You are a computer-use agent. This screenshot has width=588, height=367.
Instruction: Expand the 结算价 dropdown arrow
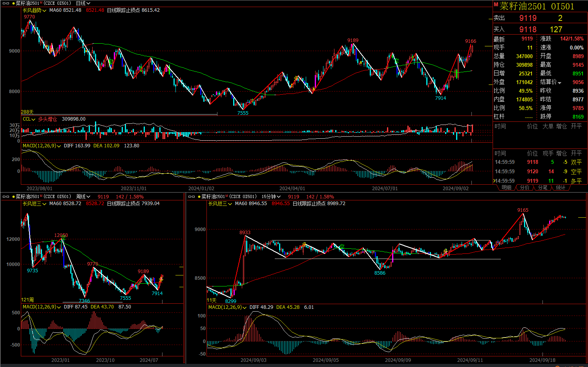559,83
